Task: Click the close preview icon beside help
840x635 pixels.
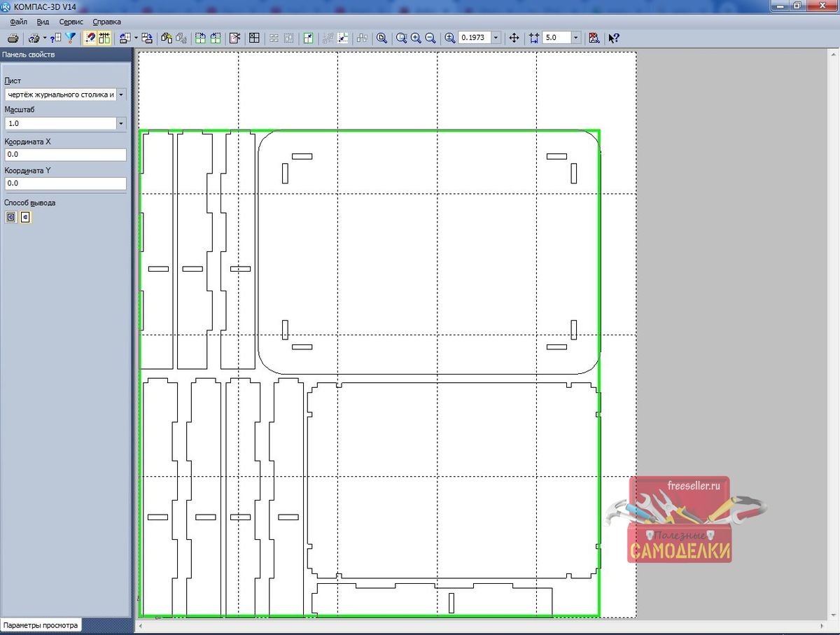Action: pyautogui.click(x=594, y=38)
